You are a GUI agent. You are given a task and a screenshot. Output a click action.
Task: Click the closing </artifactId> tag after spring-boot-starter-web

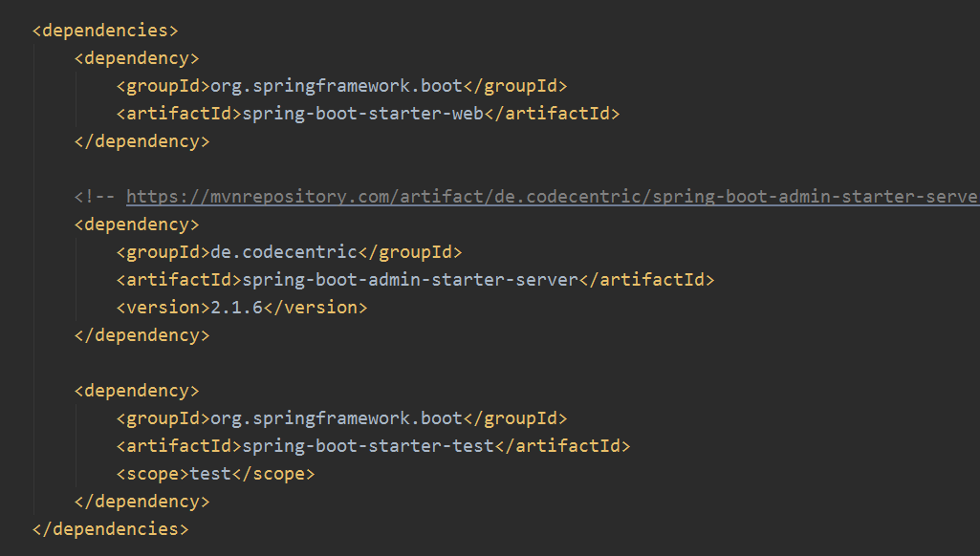coord(552,114)
